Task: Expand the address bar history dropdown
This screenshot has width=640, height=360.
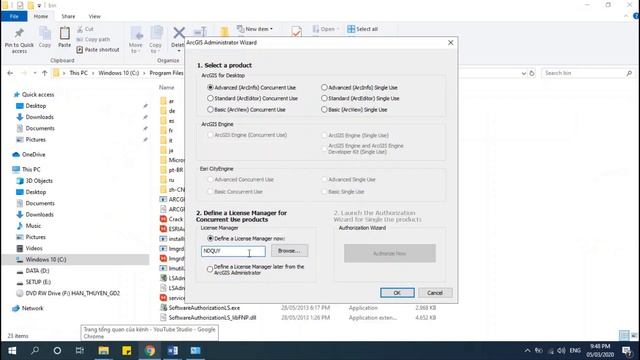Action: tap(524, 73)
